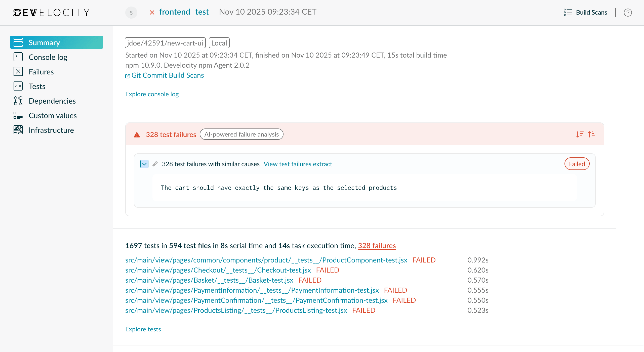Open the Local tag filter
The width and height of the screenshot is (644, 352).
(x=219, y=43)
